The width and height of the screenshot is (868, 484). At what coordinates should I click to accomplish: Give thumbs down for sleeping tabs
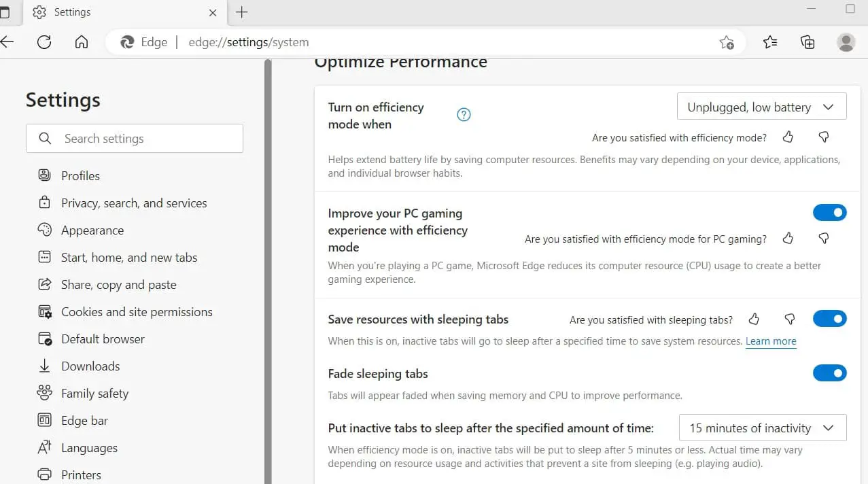coord(790,319)
